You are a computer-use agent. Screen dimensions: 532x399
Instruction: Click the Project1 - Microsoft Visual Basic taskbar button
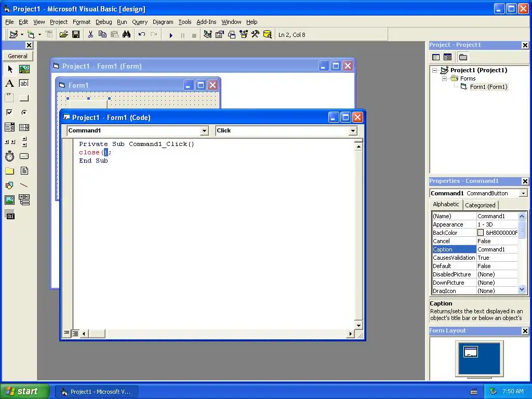[97, 392]
